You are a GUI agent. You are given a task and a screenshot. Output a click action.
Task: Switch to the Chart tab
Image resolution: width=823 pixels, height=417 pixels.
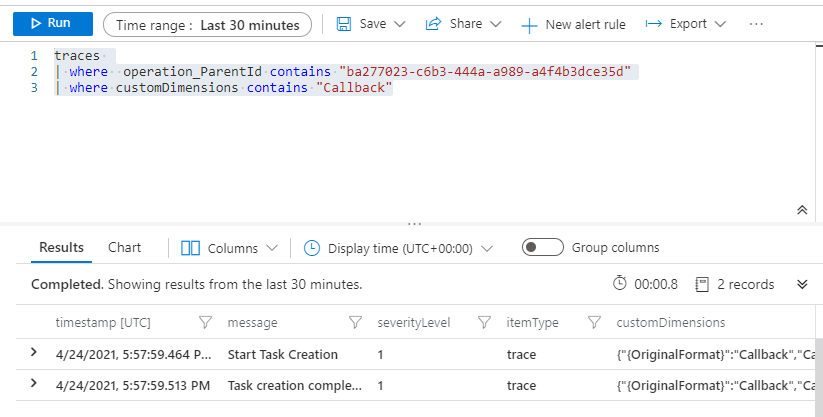124,248
